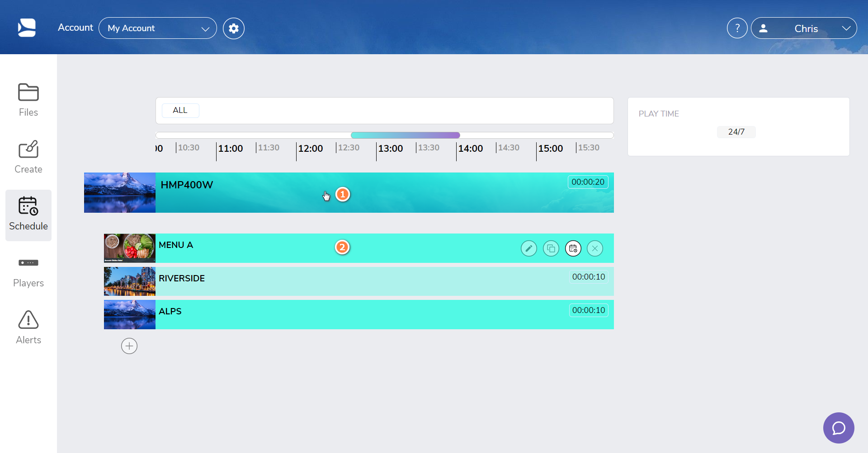Click the 12:00 timeline marker
Viewport: 868px width, 453px height.
click(311, 149)
